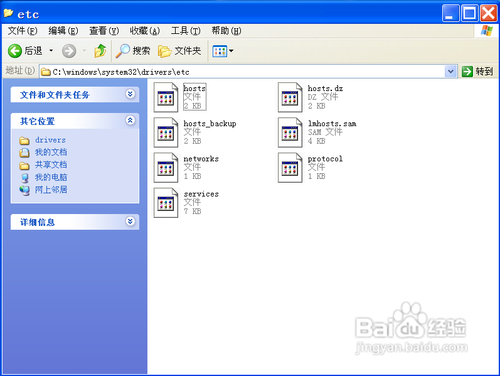Open the 我的文档 link
500x376 pixels.
51,152
